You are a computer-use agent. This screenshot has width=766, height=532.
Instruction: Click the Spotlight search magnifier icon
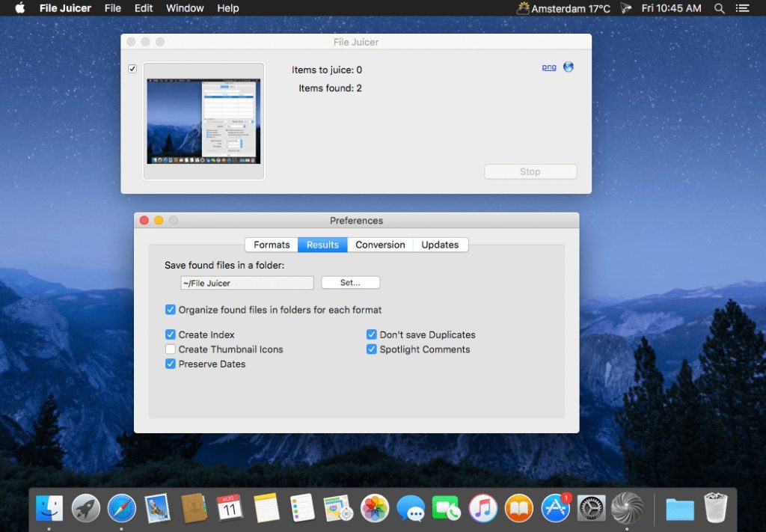720,8
